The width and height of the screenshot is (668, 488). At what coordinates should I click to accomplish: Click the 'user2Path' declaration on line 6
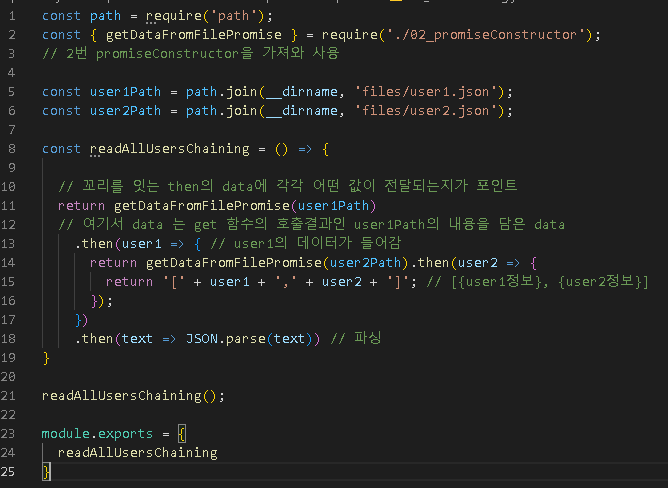(x=125, y=111)
